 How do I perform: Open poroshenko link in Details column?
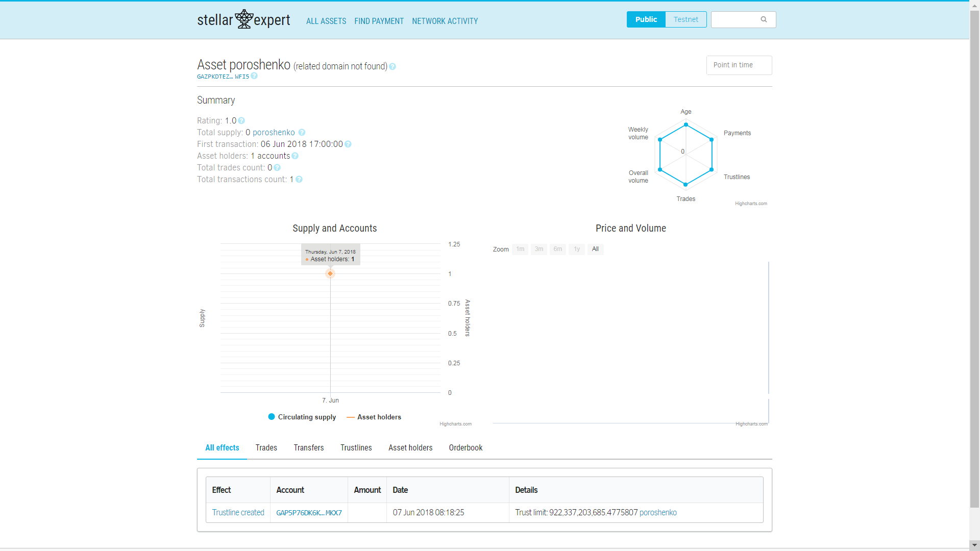click(658, 513)
